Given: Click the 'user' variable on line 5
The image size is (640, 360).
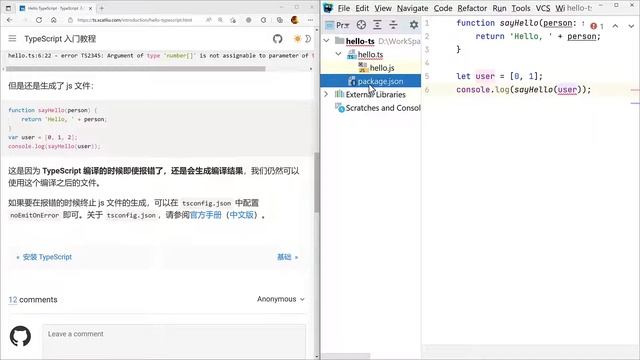Looking at the screenshot, I should pos(485,76).
